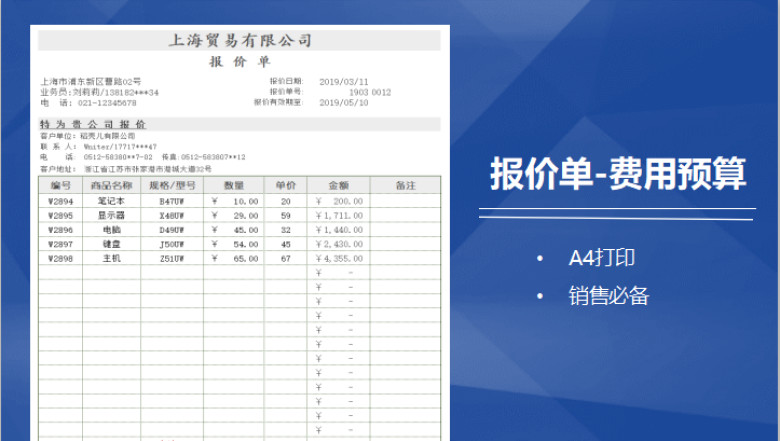
Task: Select cell ¥2895 in the 编号 column
Action: pos(61,216)
